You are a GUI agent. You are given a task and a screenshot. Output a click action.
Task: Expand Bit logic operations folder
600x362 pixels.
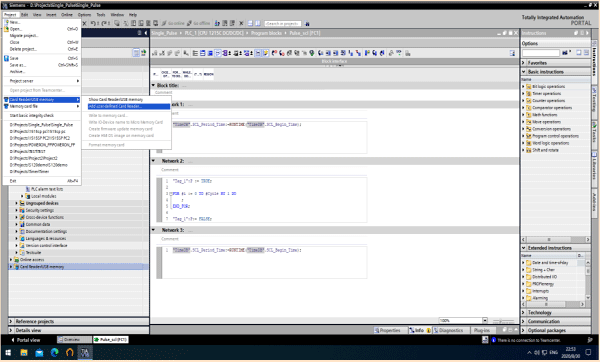(523, 86)
